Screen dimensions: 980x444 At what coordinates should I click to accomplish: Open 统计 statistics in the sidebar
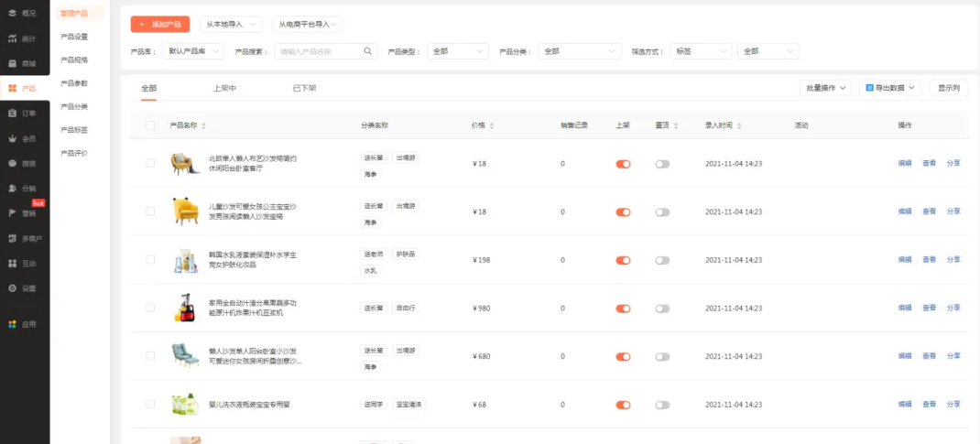point(24,38)
